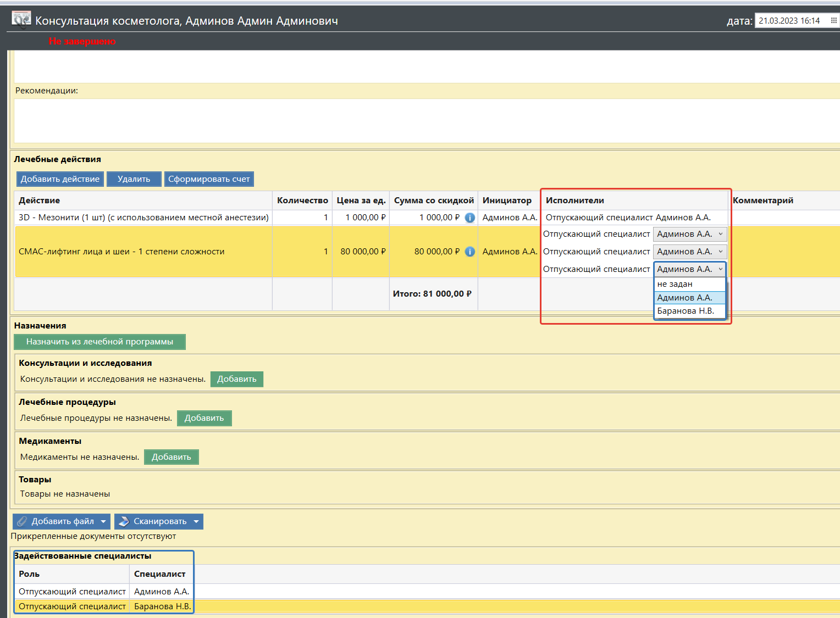
Task: Click the paperclip icon on Добавить файл
Action: [22, 521]
